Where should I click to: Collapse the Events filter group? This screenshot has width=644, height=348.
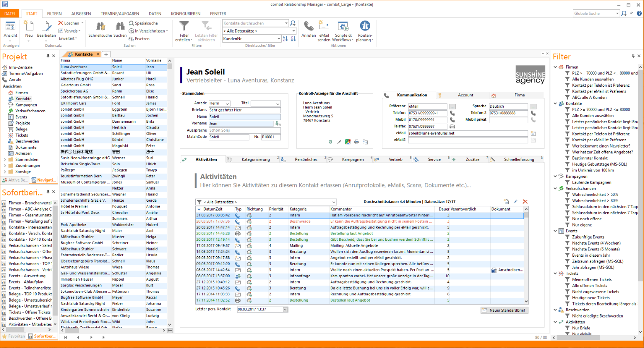point(555,231)
